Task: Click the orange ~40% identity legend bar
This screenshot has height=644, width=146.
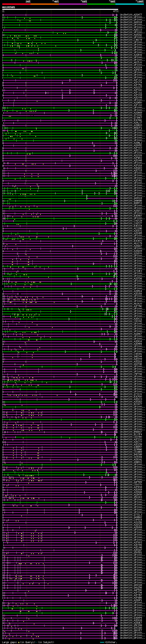Action: click(x=45, y=4)
